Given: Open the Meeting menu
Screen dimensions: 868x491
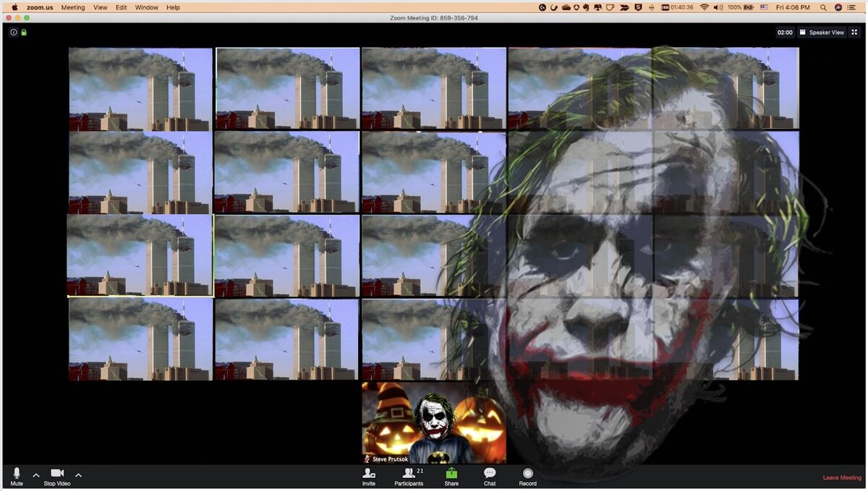Looking at the screenshot, I should [72, 7].
